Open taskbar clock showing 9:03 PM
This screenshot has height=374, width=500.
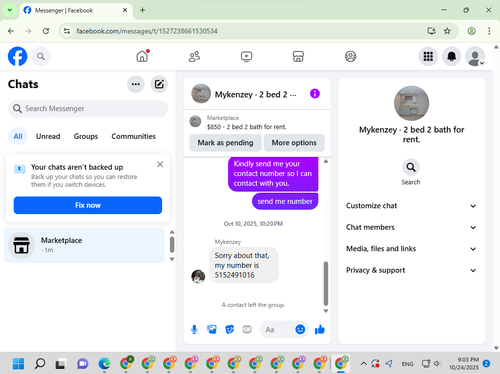pos(464,364)
